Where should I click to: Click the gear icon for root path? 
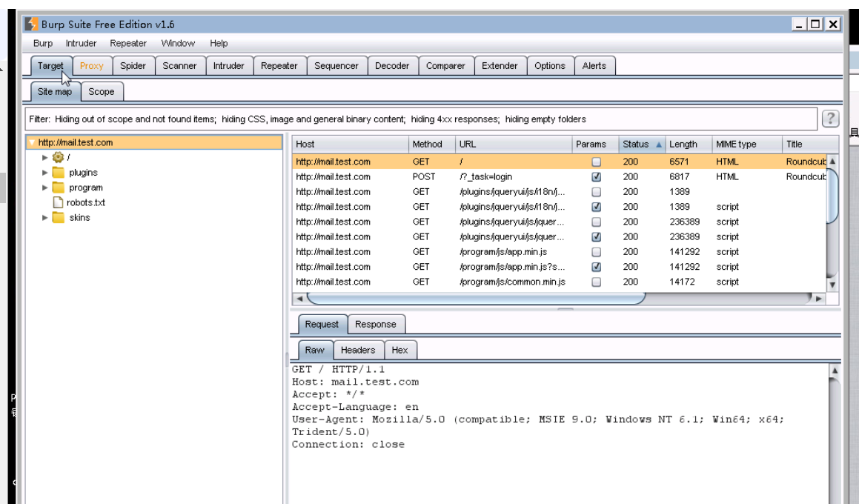coord(59,157)
